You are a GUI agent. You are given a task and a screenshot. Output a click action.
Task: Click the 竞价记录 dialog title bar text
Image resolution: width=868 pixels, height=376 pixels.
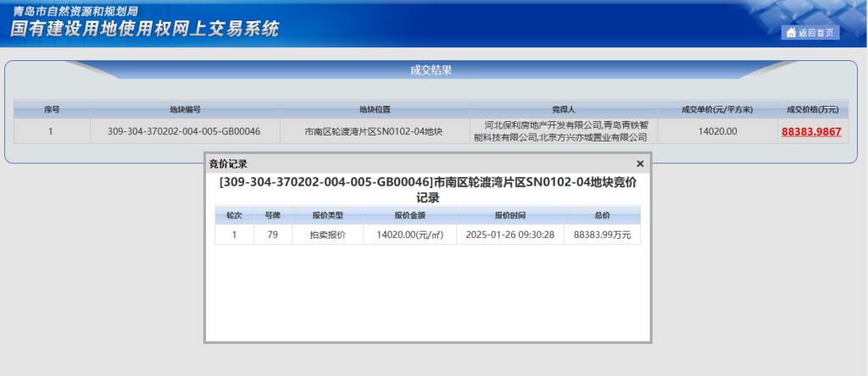pyautogui.click(x=227, y=163)
